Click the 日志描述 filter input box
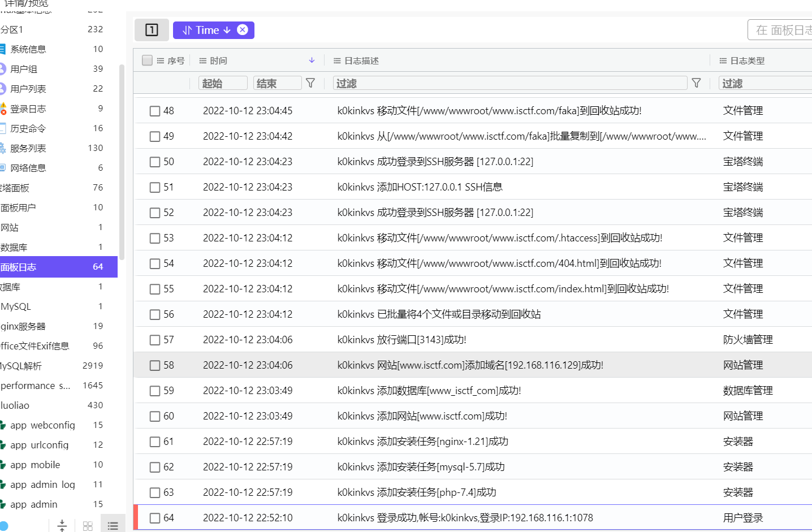This screenshot has height=532, width=812. [509, 83]
